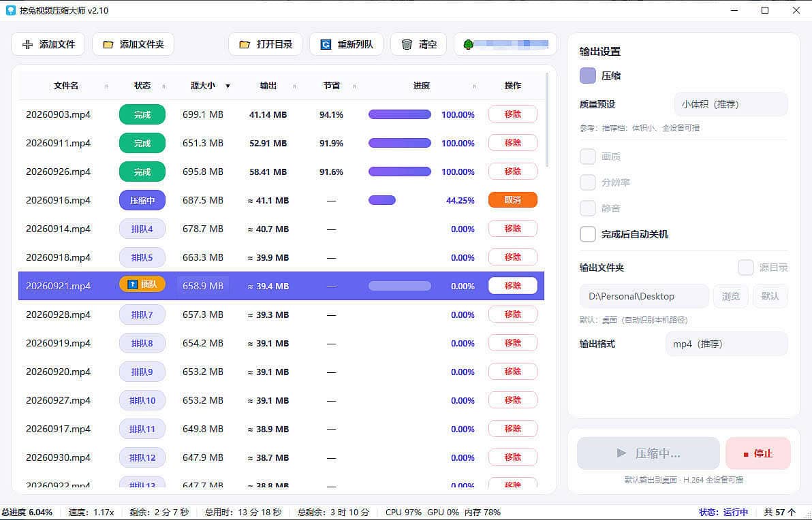This screenshot has height=520, width=812.
Task: Click 共 57 个 in status bar
Action: pyautogui.click(x=780, y=513)
